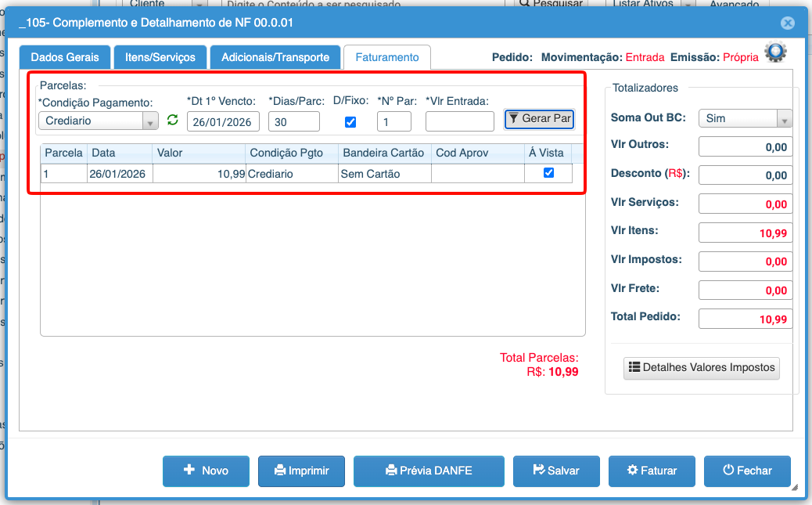This screenshot has height=505, width=812.
Task: Close the dialog with the X icon
Action: pyautogui.click(x=787, y=23)
